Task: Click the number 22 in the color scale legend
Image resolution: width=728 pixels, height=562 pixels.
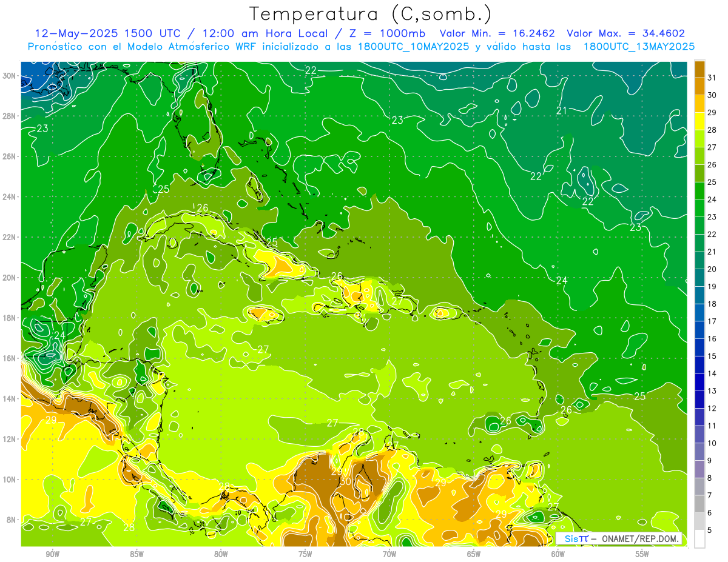Action: point(712,235)
